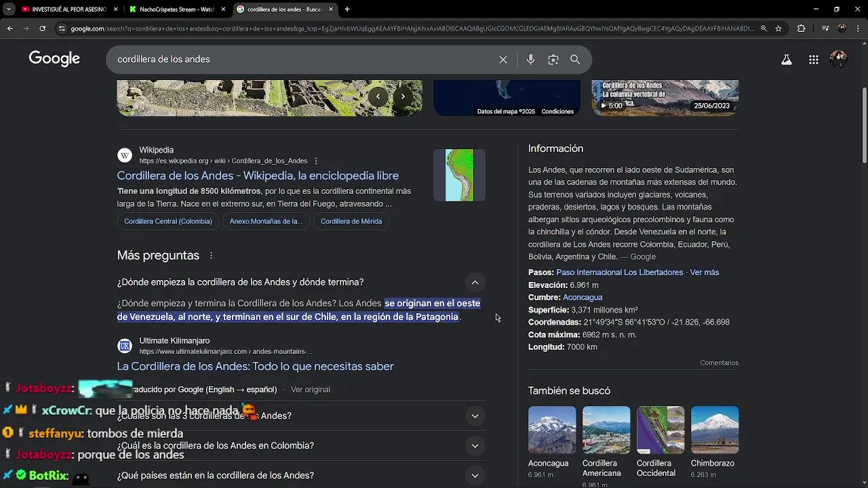
Task: Open the map image with Datos del mapa
Action: coord(507,98)
